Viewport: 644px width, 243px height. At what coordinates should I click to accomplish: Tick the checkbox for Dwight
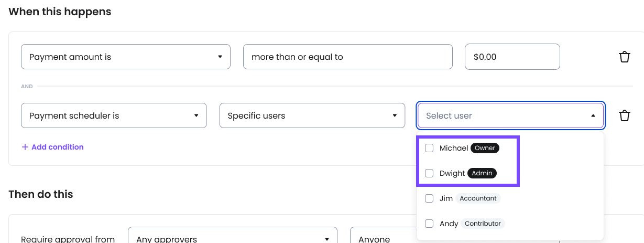click(x=429, y=173)
